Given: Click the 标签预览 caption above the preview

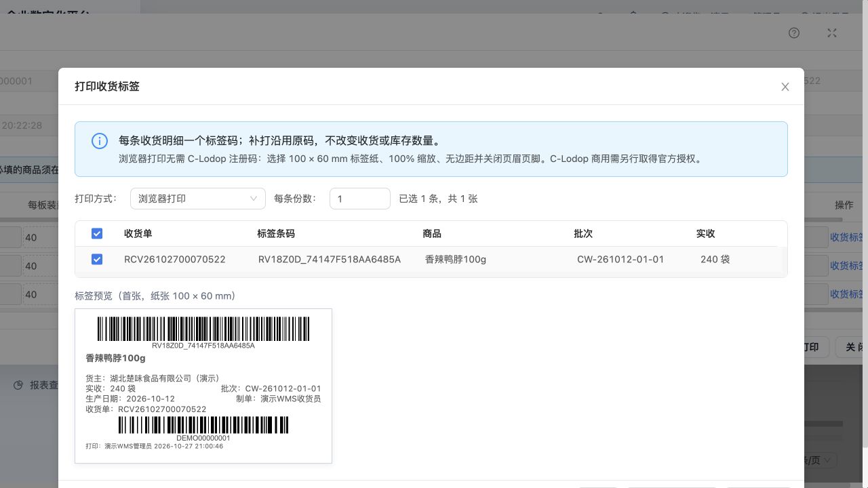Looking at the screenshot, I should [155, 296].
